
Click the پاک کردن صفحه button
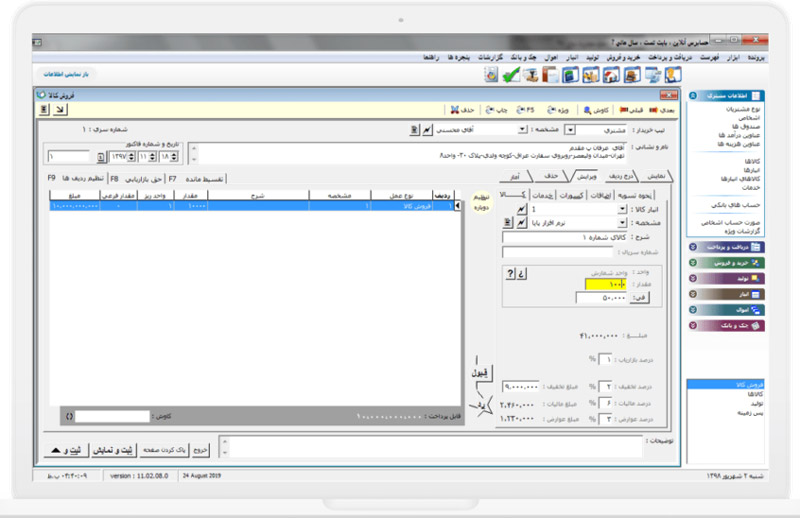164,450
